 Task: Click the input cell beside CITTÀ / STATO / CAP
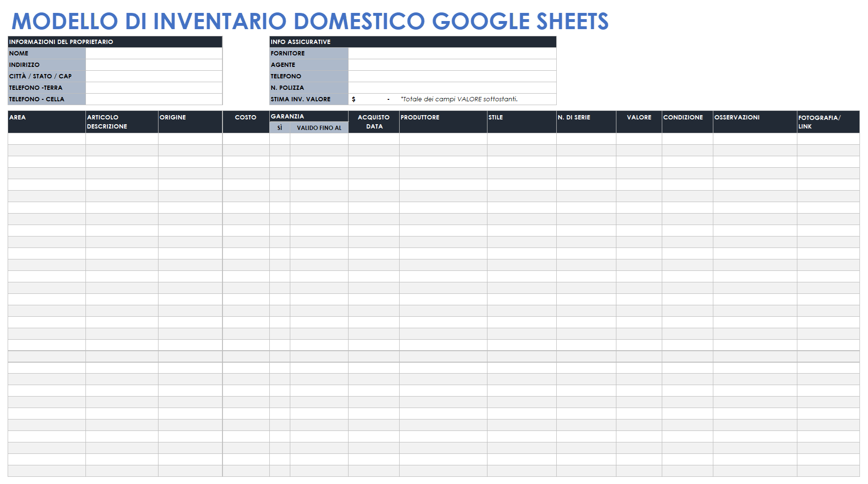click(x=154, y=76)
